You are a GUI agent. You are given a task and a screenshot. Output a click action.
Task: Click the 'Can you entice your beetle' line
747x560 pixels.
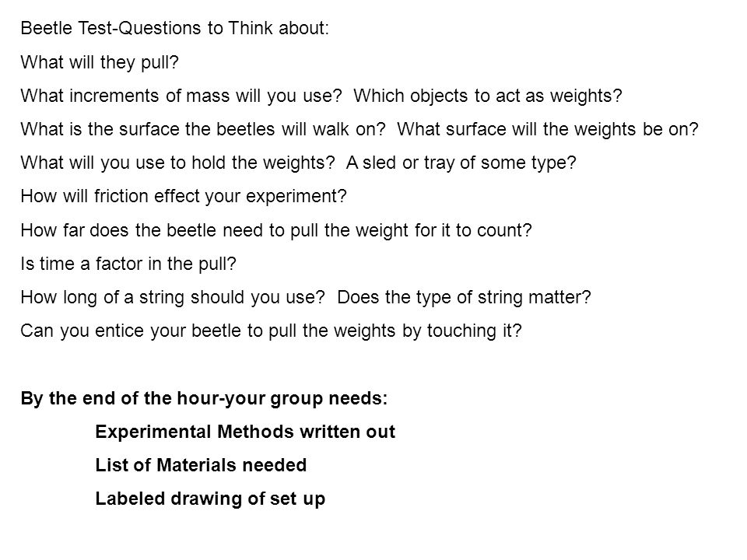tap(271, 331)
